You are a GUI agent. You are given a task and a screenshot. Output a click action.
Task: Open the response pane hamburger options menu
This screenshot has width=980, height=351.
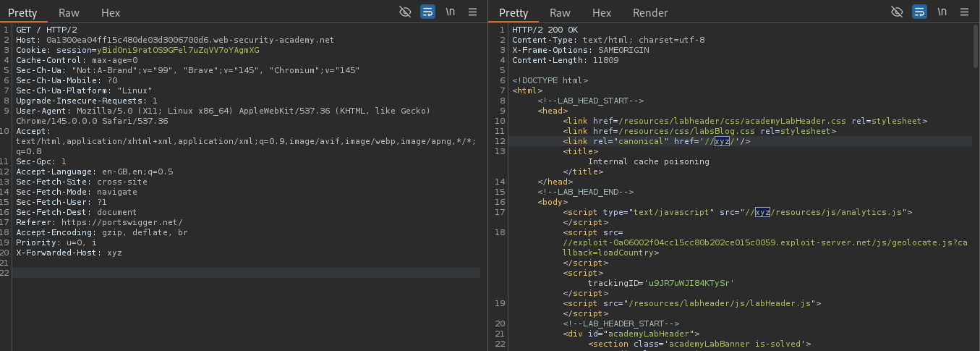(x=964, y=12)
